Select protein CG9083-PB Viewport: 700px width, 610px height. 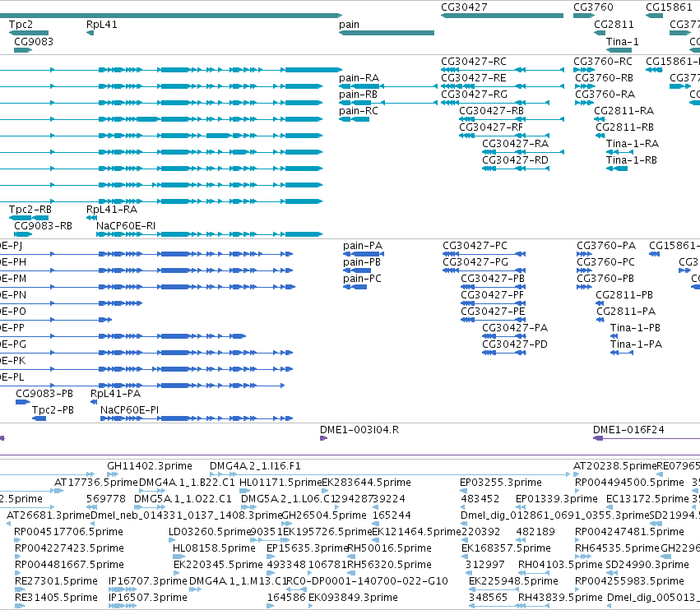pos(44,394)
